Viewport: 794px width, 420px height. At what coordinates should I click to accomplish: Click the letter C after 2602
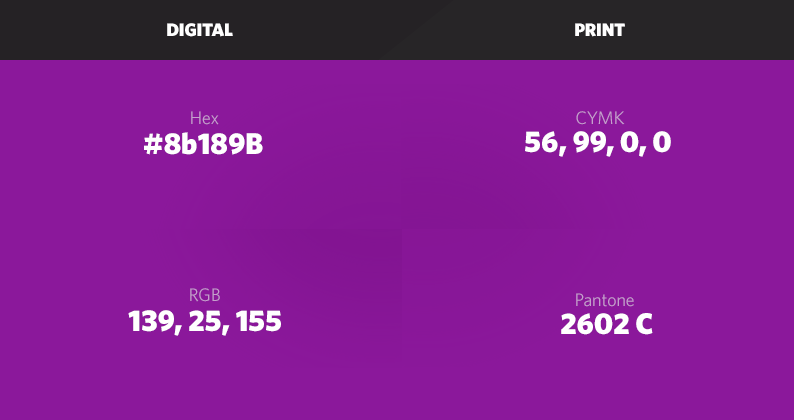point(644,325)
